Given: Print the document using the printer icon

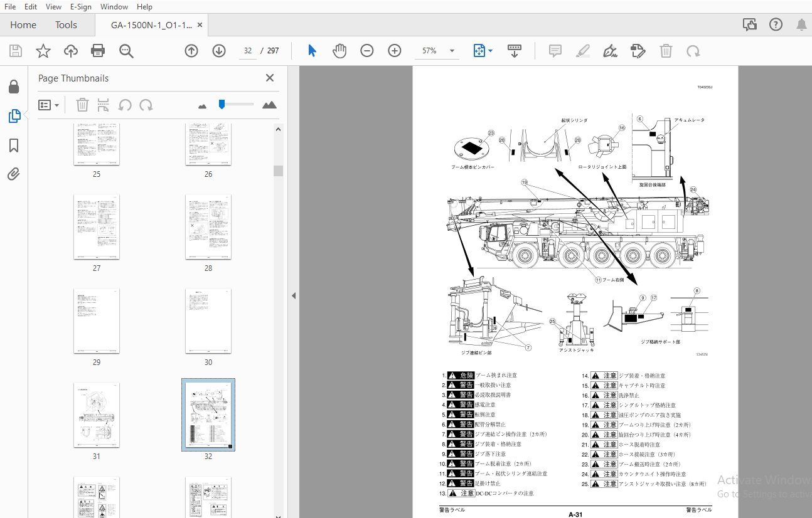Looking at the screenshot, I should tap(98, 51).
